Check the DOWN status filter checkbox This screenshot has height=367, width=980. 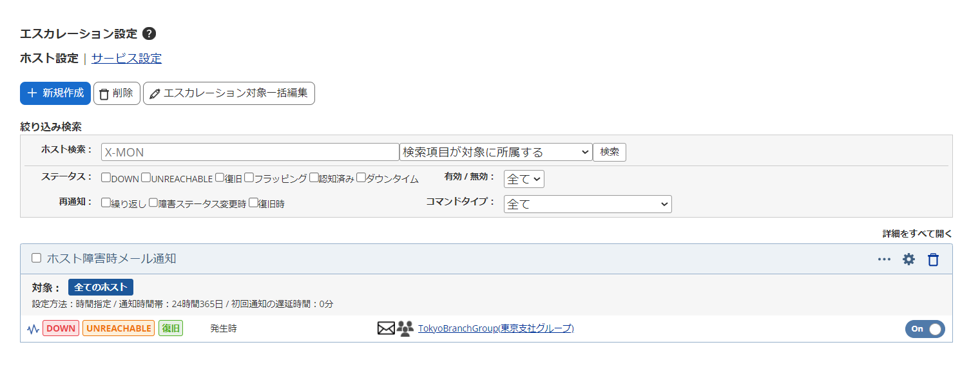pyautogui.click(x=106, y=178)
